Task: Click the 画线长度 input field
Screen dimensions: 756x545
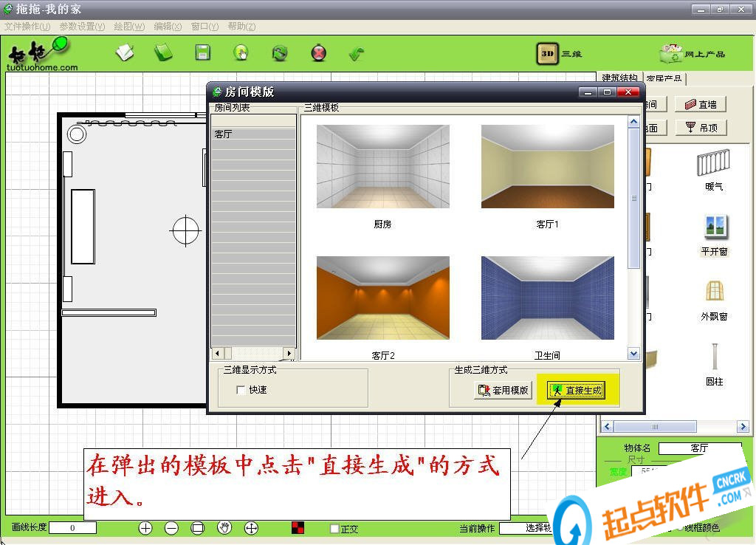Action: [x=72, y=527]
